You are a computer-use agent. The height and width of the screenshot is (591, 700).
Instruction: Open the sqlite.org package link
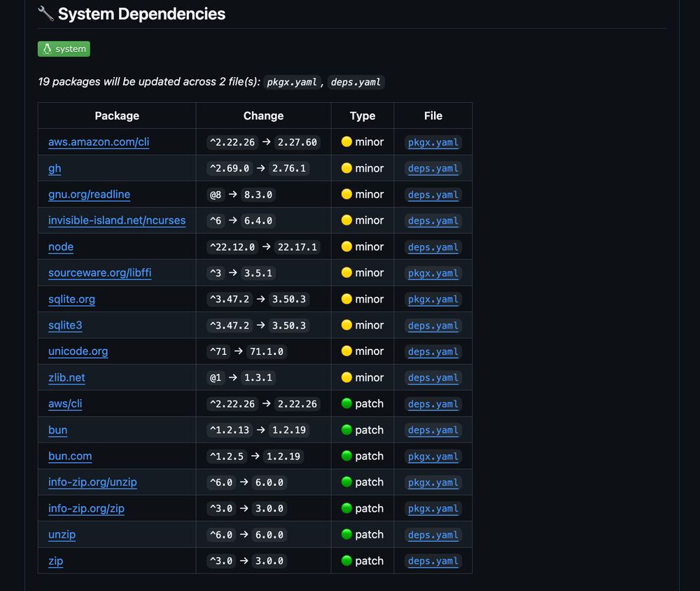pos(71,299)
